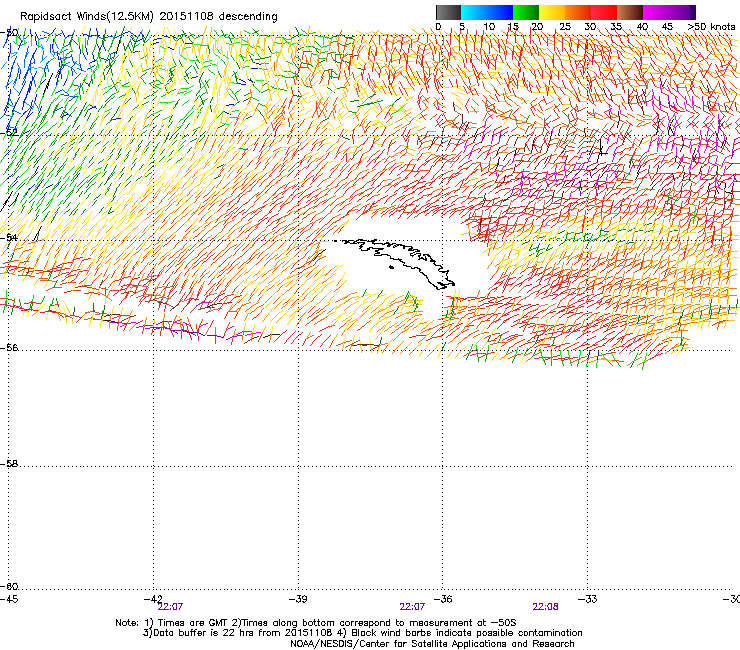
Task: Click the '40' legend scale label
Action: (x=642, y=27)
